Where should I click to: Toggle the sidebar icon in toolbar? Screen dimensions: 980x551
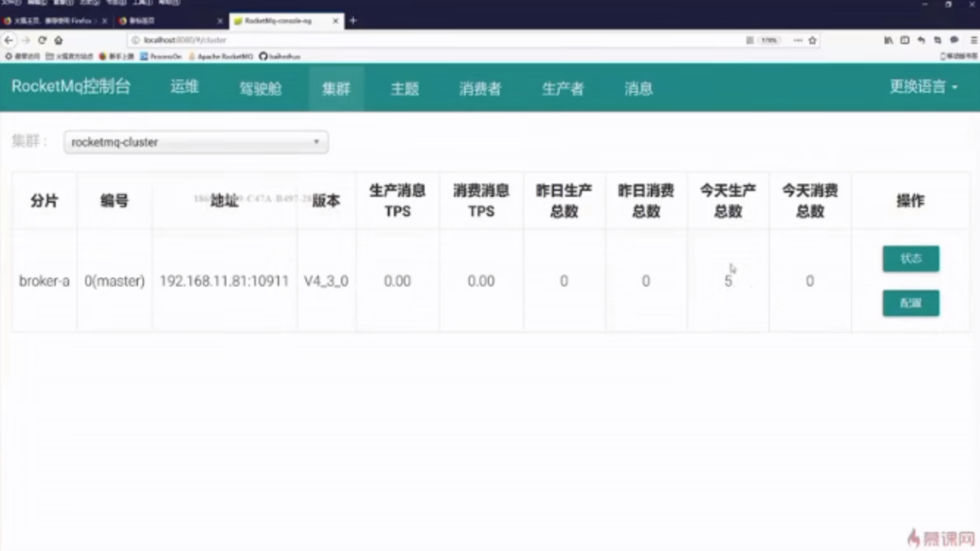(905, 40)
